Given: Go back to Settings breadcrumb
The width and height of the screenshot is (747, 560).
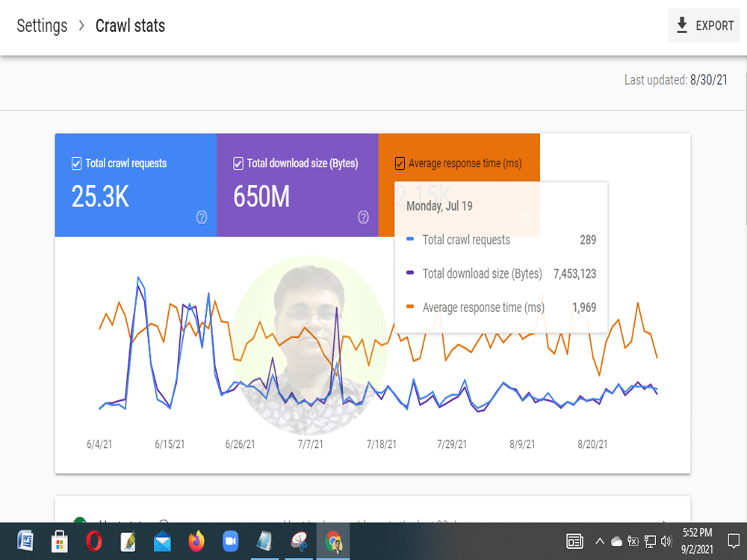Looking at the screenshot, I should (42, 25).
